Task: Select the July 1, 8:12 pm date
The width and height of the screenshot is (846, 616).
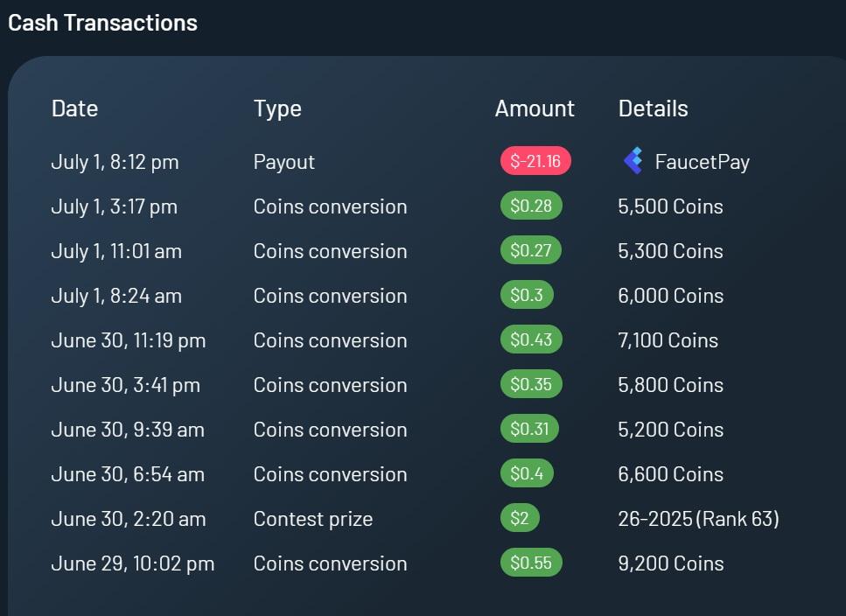Action: tap(115, 162)
